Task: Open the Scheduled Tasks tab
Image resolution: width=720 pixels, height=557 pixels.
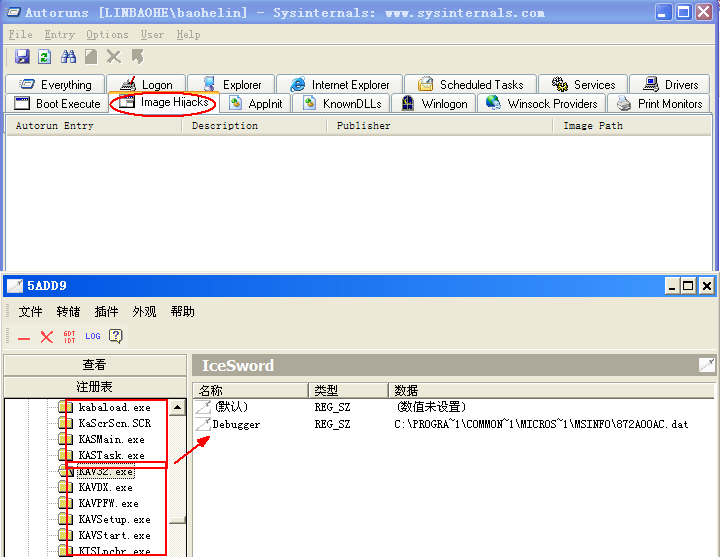Action: tap(470, 84)
